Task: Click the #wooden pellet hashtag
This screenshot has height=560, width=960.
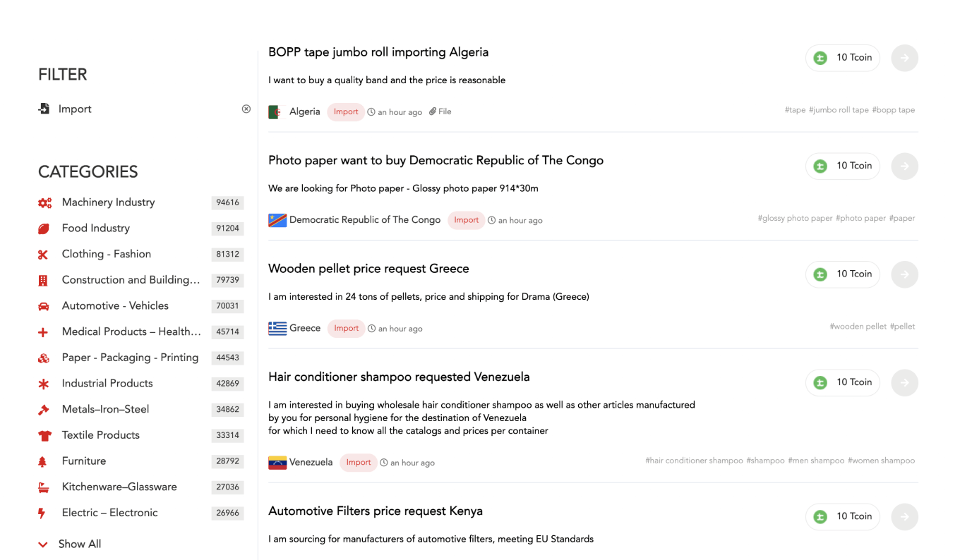Action: click(x=858, y=327)
